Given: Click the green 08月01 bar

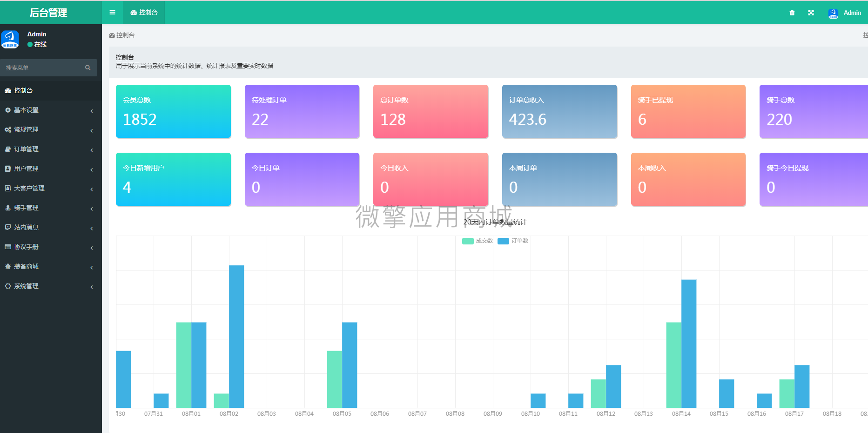Looking at the screenshot, I should 184,365.
